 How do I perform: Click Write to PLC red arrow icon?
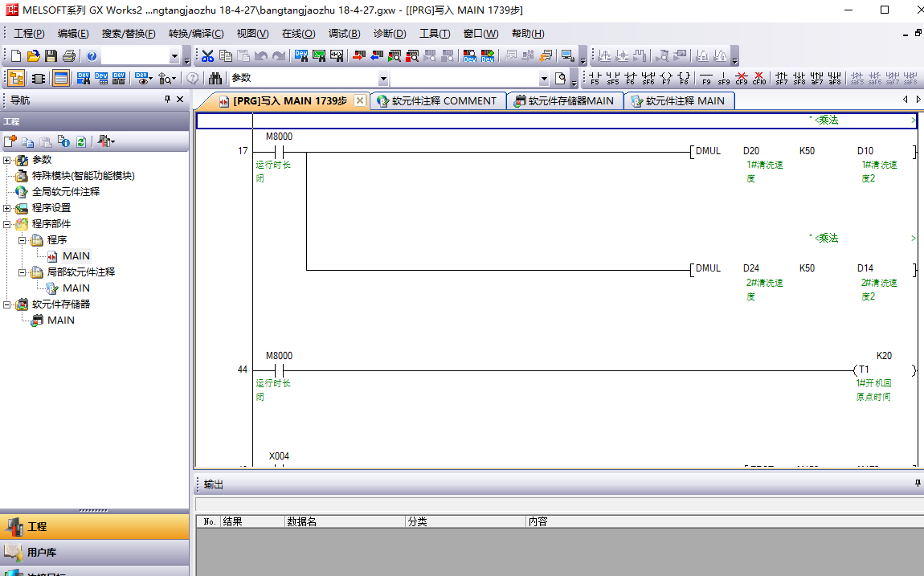point(359,56)
